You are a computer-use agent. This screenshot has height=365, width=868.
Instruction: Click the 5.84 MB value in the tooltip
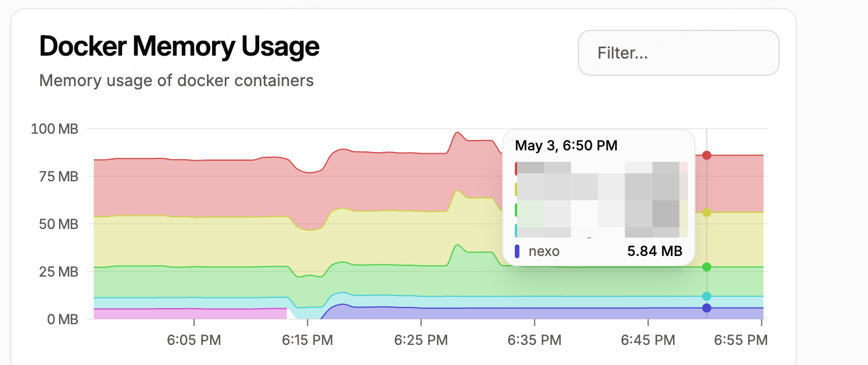[654, 251]
